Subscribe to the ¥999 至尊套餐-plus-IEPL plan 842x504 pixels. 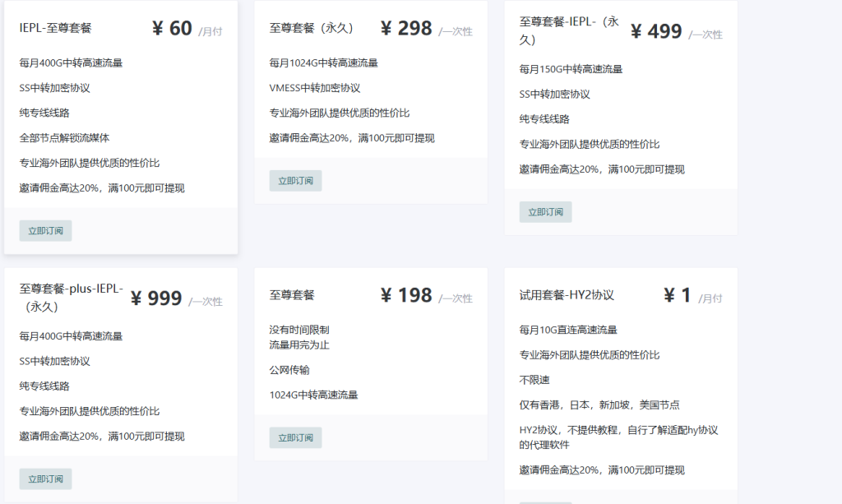tap(45, 479)
